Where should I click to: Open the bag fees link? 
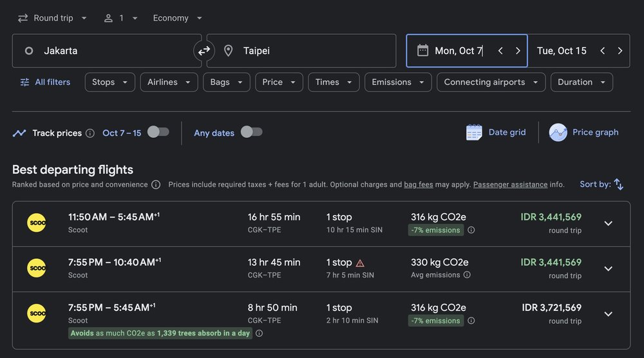(418, 185)
